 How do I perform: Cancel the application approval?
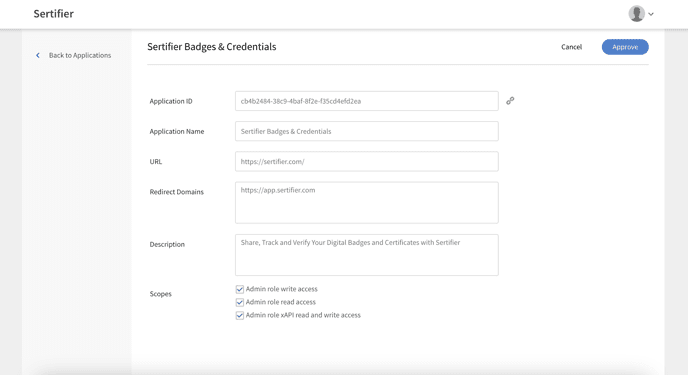coord(571,47)
